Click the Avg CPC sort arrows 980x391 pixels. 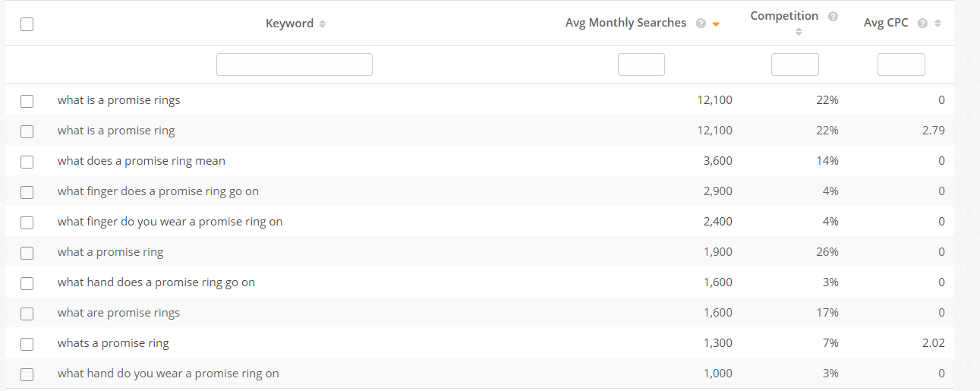[938, 24]
